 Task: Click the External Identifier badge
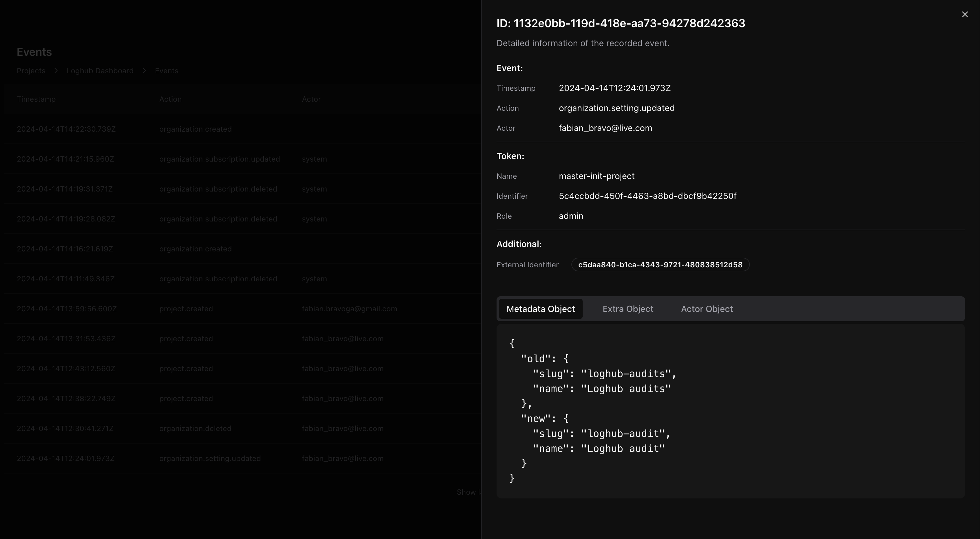[x=660, y=265]
